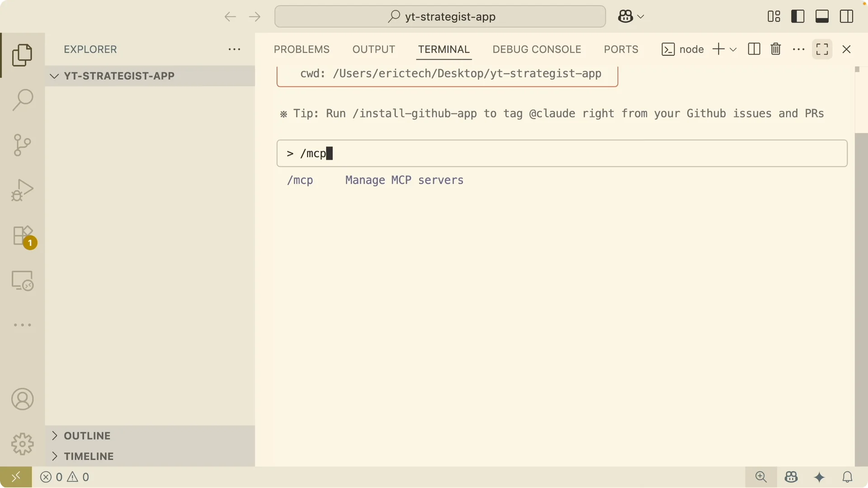Restore panel size from maximized
This screenshot has width=868, height=488.
tap(822, 49)
